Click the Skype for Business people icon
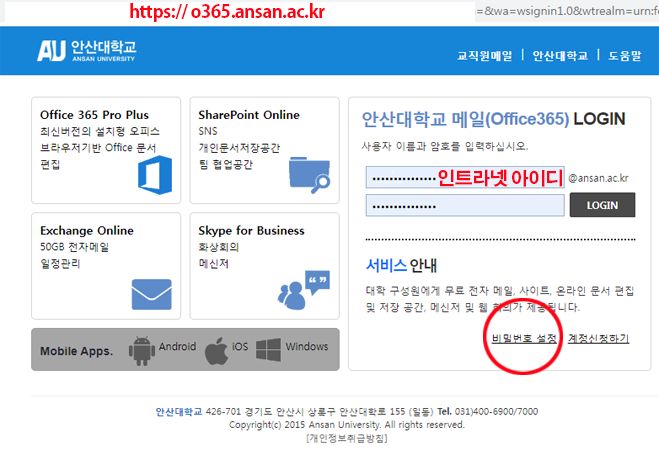The height and width of the screenshot is (451, 659). point(303,290)
